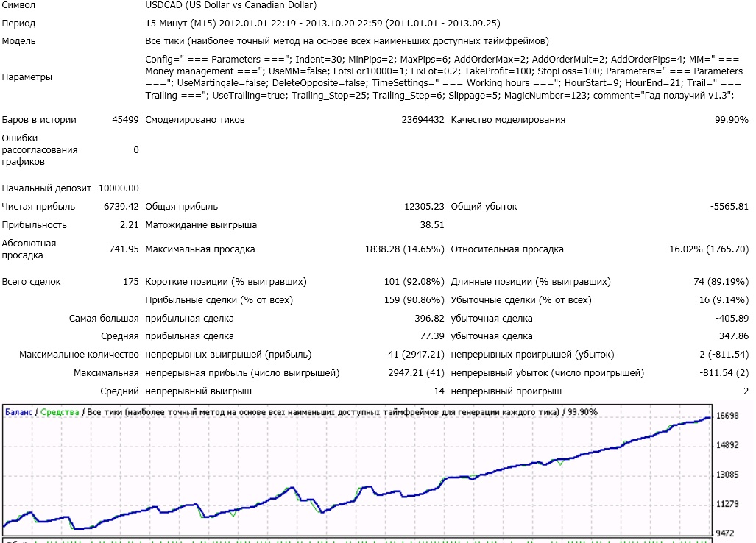
Task: Click the maximal consecutive loss value -811.54 (2)
Action: pyautogui.click(x=724, y=373)
